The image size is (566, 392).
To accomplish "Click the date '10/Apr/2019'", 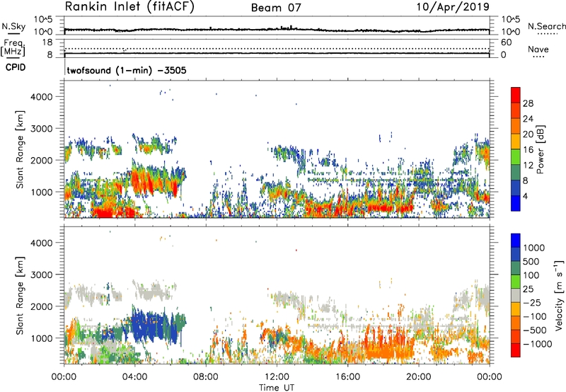I will [453, 7].
